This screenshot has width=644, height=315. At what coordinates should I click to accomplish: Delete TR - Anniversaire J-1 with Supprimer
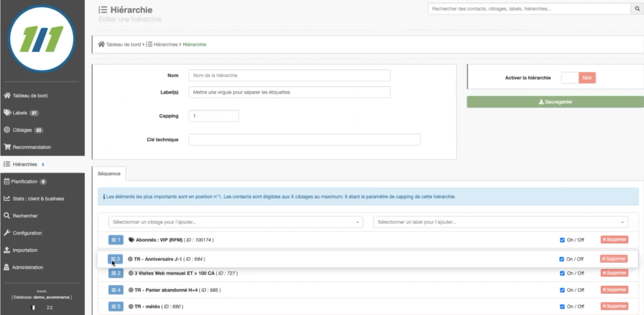[x=614, y=259]
